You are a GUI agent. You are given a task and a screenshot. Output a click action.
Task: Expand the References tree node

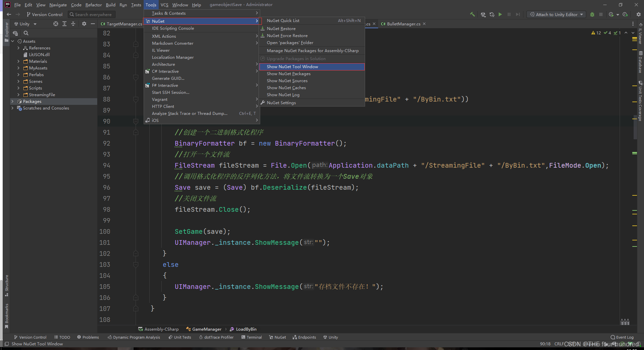[x=18, y=48]
